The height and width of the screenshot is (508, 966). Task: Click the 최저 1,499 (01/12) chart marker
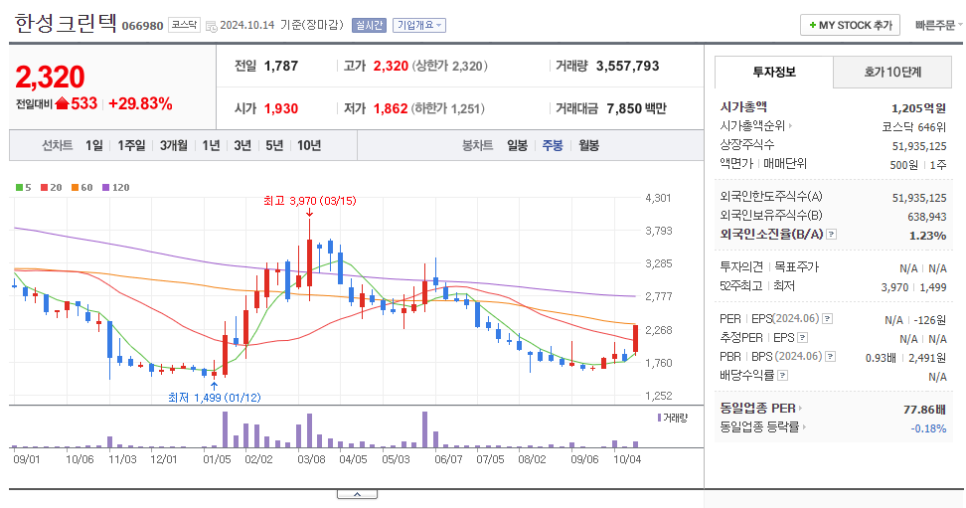214,398
